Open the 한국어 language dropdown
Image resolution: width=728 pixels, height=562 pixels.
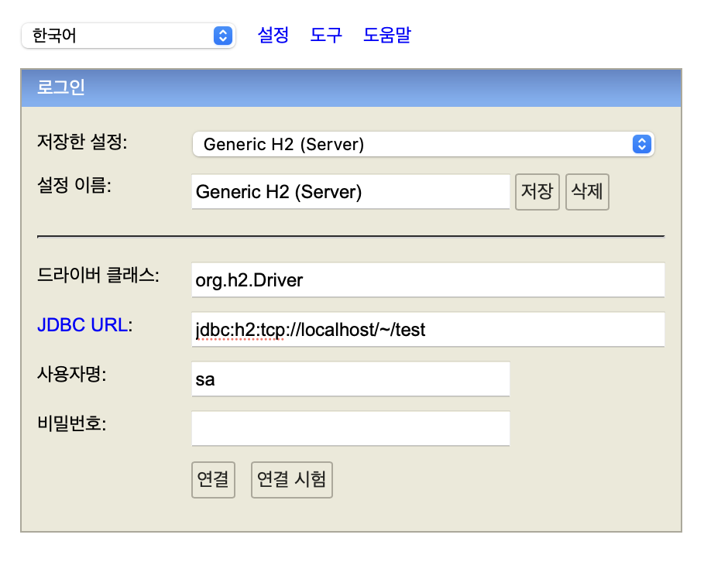point(128,36)
